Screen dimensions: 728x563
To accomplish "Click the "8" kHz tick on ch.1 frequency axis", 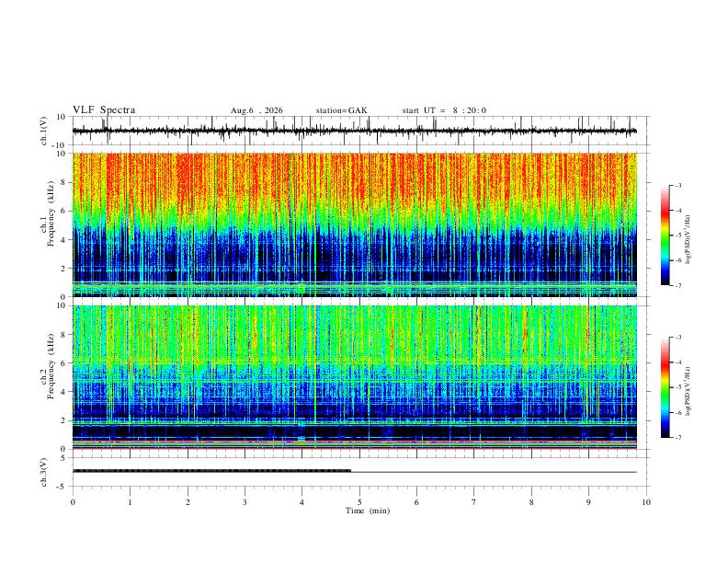I will [63, 182].
